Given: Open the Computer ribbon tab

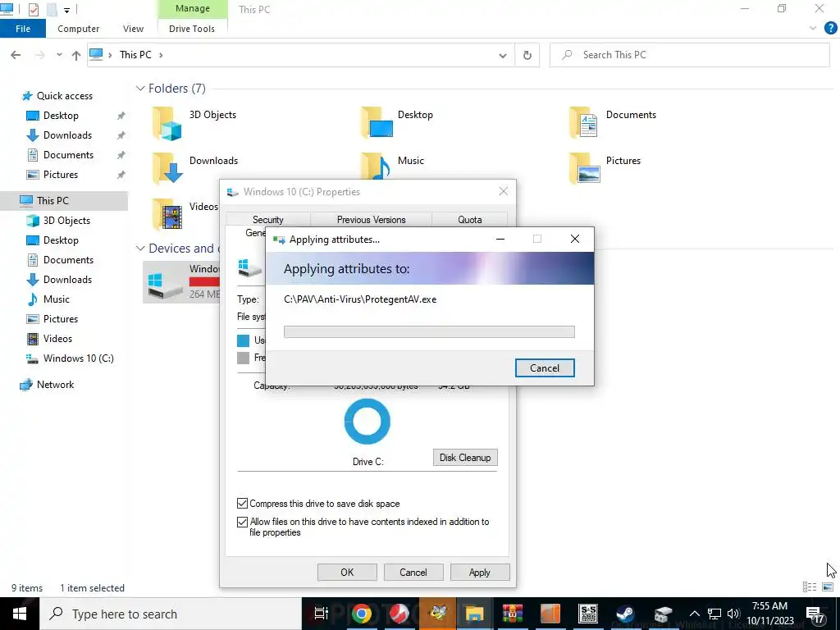Looking at the screenshot, I should tap(78, 29).
